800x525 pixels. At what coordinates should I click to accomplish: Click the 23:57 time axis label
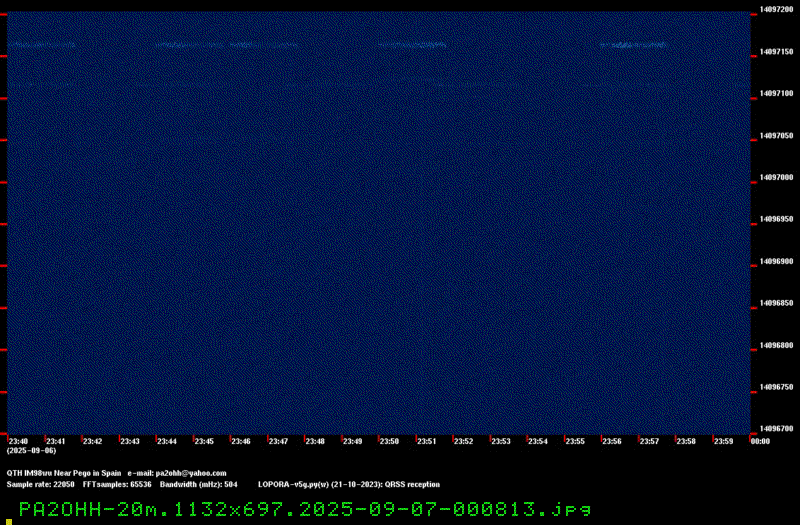click(x=649, y=441)
